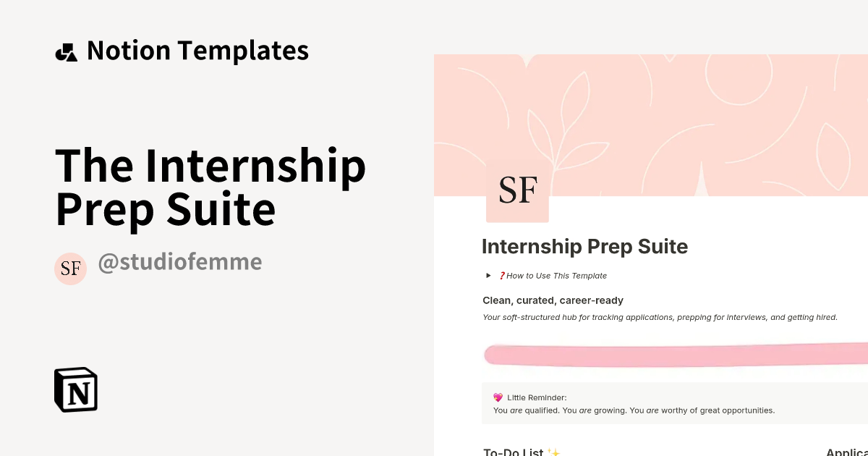The height and width of the screenshot is (456, 868).
Task: Open the @studiofemme creator profile link
Action: [180, 262]
